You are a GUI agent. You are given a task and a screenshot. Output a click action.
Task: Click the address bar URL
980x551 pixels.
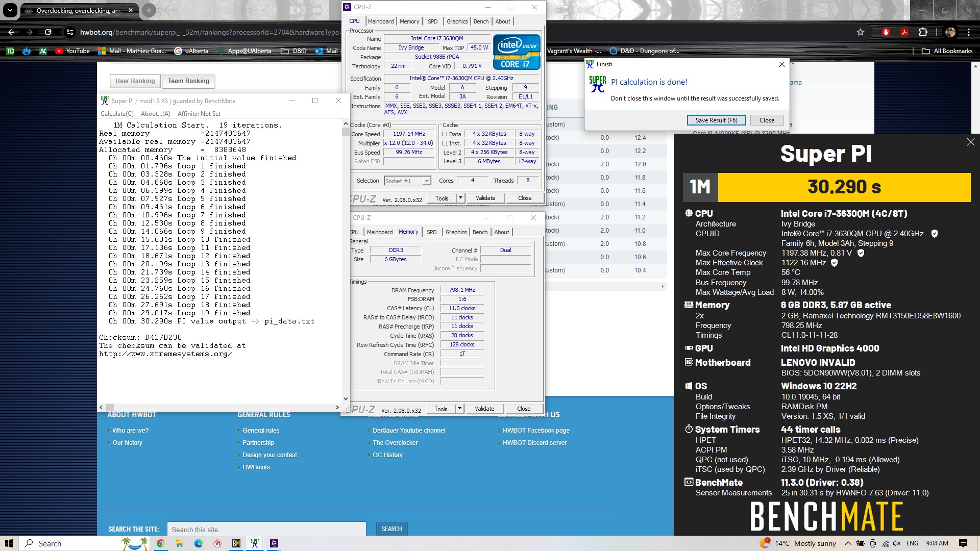[209, 32]
